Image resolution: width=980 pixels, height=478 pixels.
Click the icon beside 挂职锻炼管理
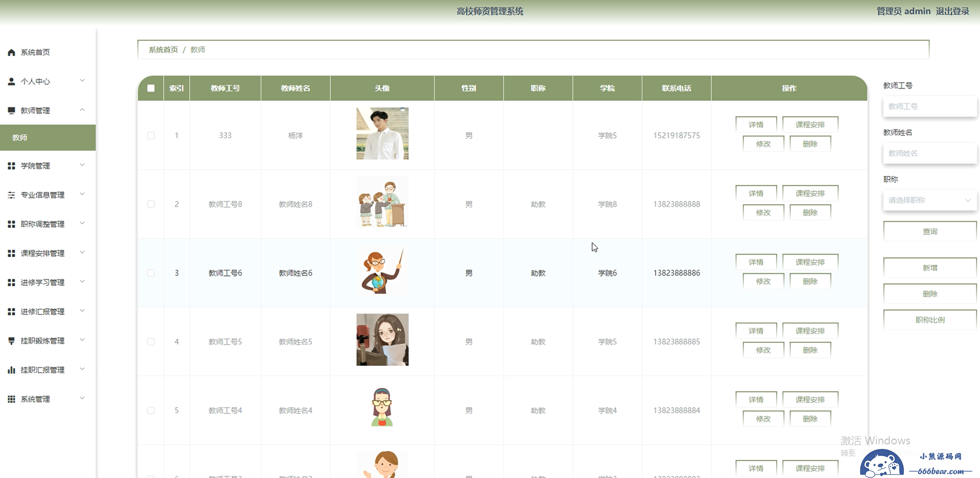tap(12, 341)
